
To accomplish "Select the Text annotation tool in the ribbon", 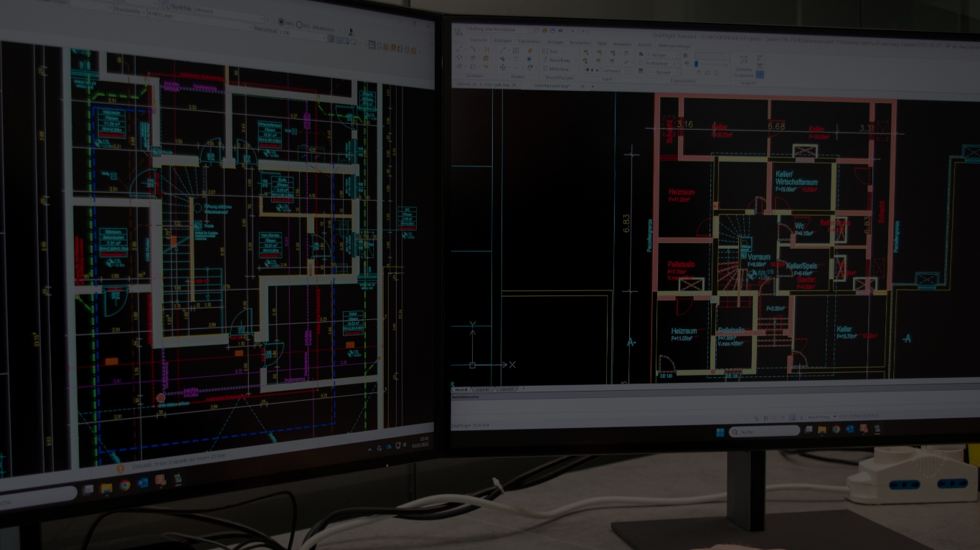I will [554, 52].
